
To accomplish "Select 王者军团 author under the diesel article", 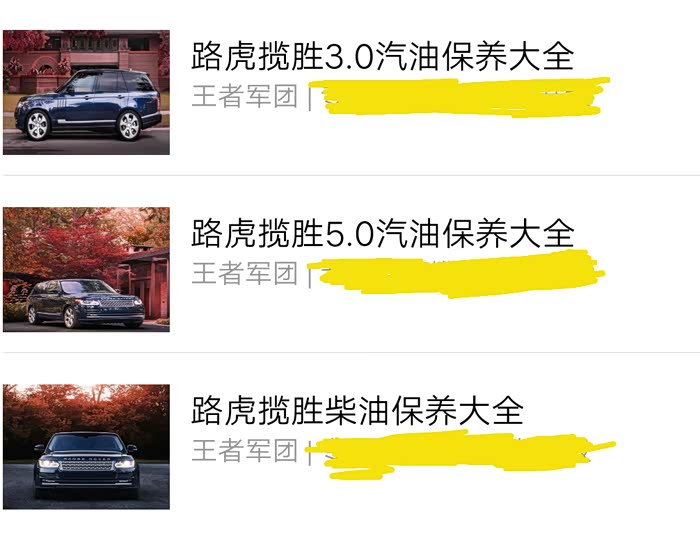I will click(245, 450).
